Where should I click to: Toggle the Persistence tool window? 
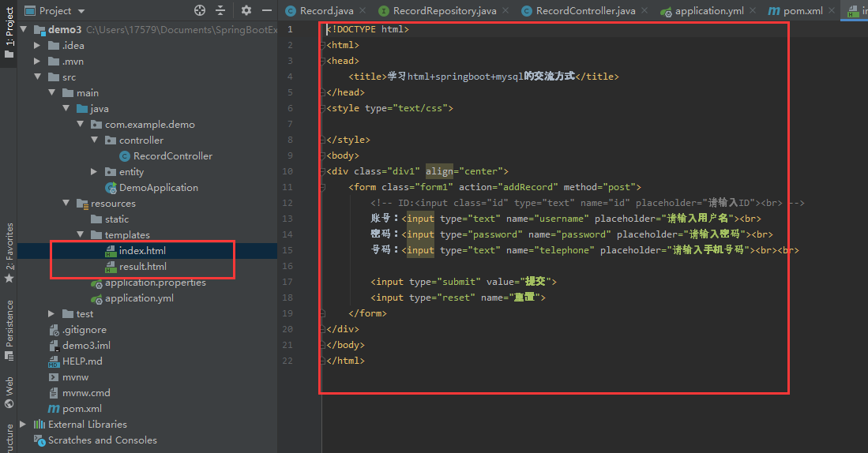tap(9, 330)
